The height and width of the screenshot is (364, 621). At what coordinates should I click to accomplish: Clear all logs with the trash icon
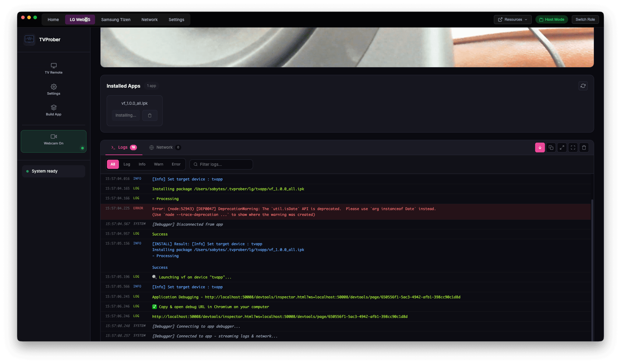[584, 147]
